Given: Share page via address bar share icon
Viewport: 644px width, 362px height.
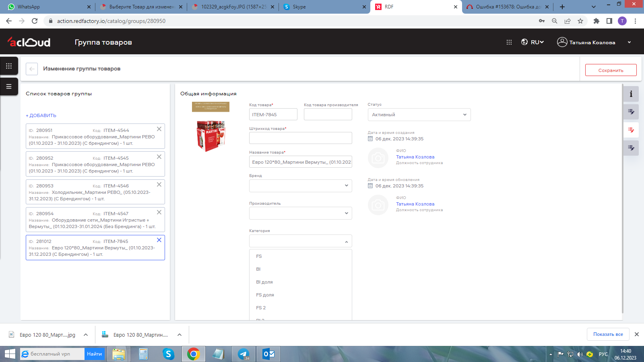Looking at the screenshot, I should pos(568,21).
